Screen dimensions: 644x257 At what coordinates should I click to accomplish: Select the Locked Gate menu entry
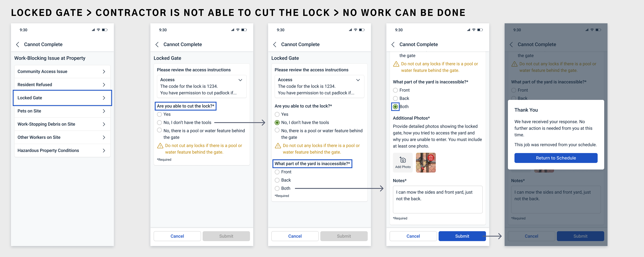click(x=62, y=98)
